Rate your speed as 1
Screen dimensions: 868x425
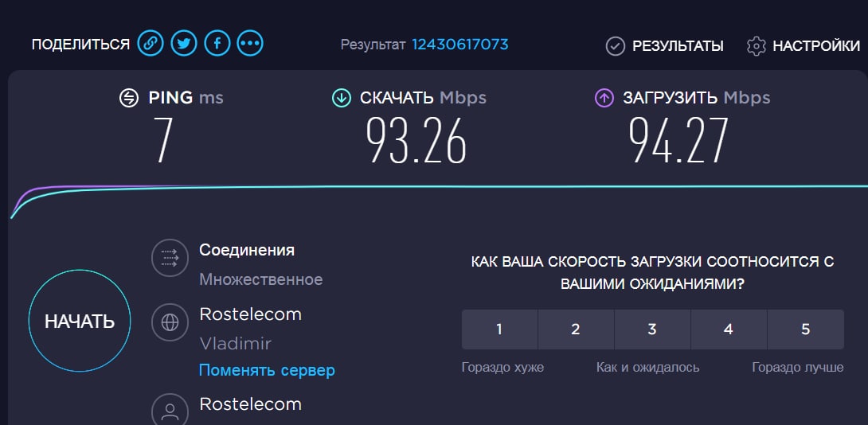tap(499, 329)
